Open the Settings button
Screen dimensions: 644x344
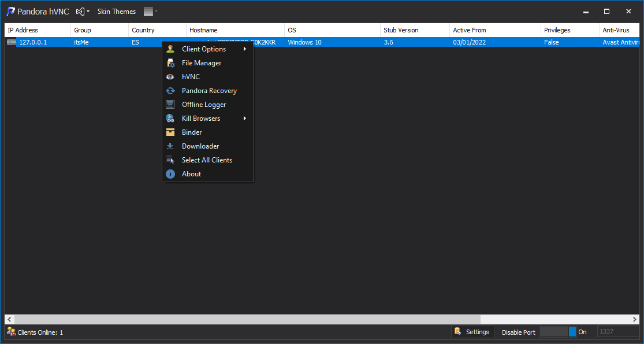(472, 332)
